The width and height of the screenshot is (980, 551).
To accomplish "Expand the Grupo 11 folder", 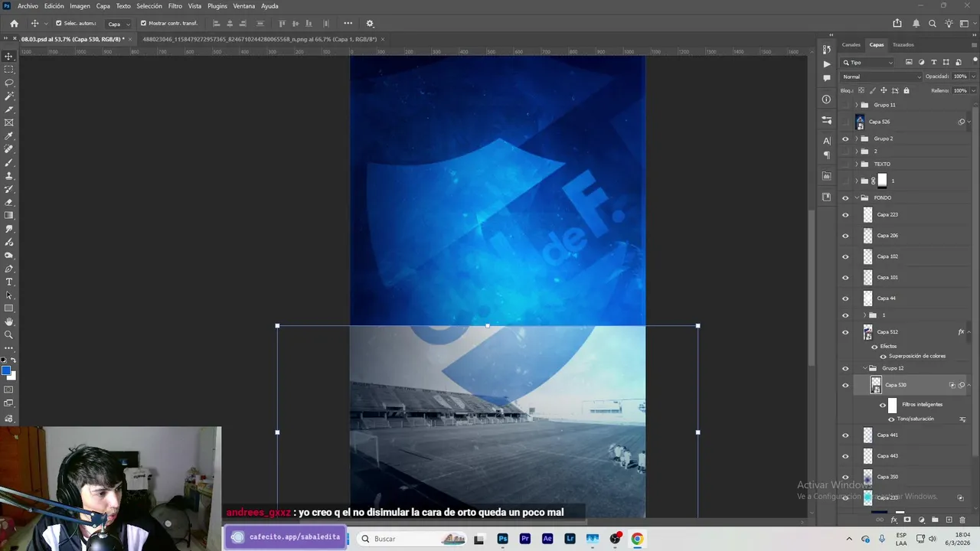I will click(x=856, y=105).
